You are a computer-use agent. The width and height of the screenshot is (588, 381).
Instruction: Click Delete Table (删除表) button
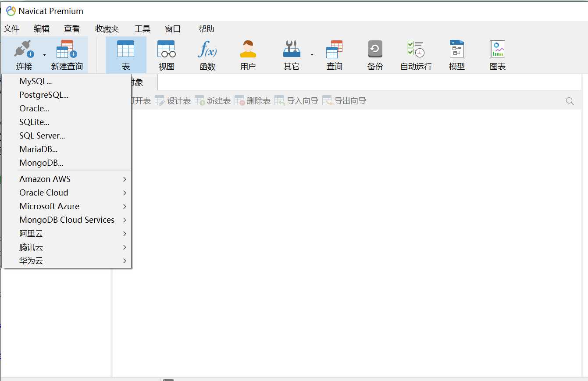click(253, 101)
